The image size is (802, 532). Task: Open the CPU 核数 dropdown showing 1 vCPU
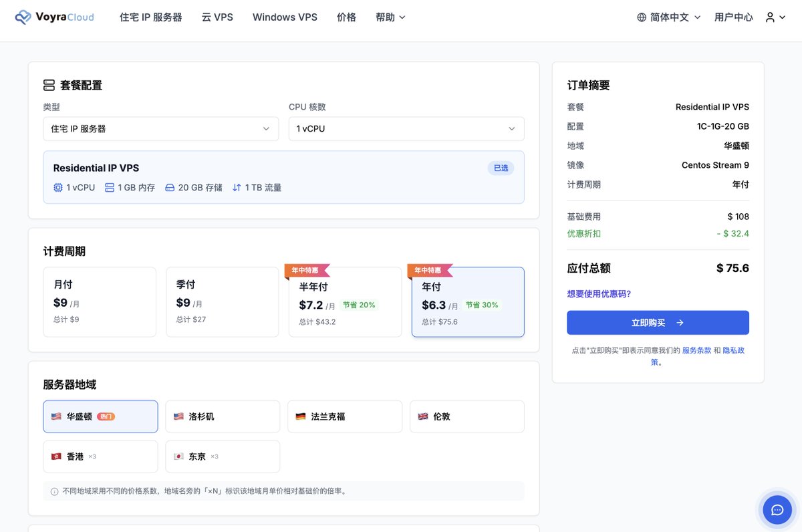coord(406,129)
